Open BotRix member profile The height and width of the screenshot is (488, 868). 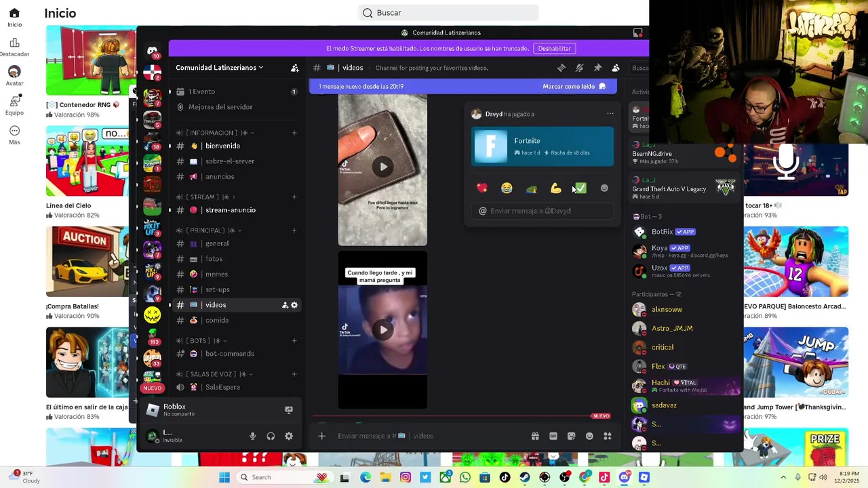[x=685, y=232]
